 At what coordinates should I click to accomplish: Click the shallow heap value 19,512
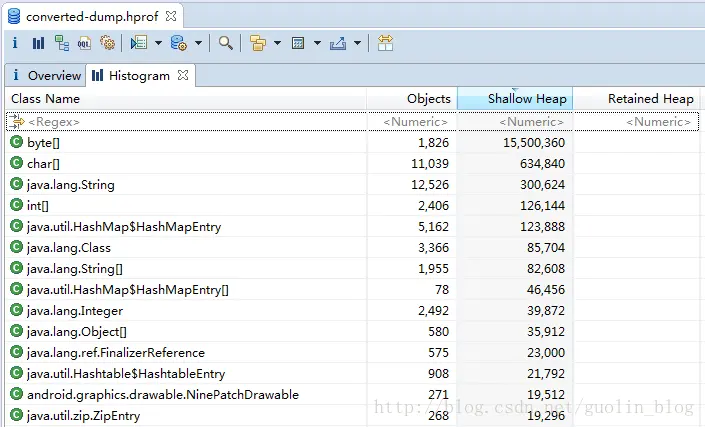[546, 395]
